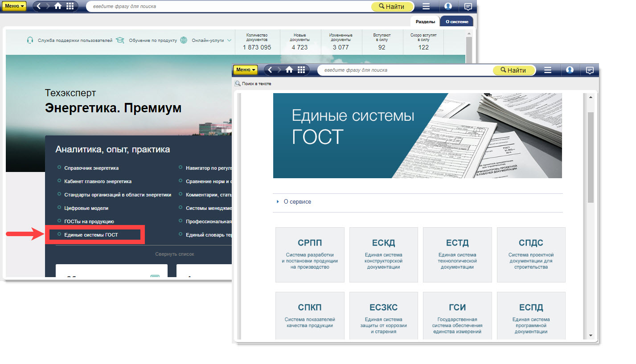Screen dimensions: 636x364
Task: Open ГСИ system tile
Action: tap(457, 315)
